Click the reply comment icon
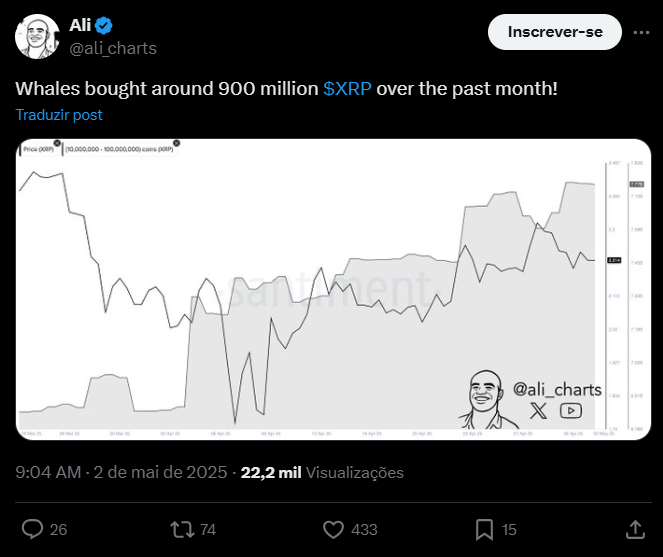The height and width of the screenshot is (557, 663). tap(33, 528)
